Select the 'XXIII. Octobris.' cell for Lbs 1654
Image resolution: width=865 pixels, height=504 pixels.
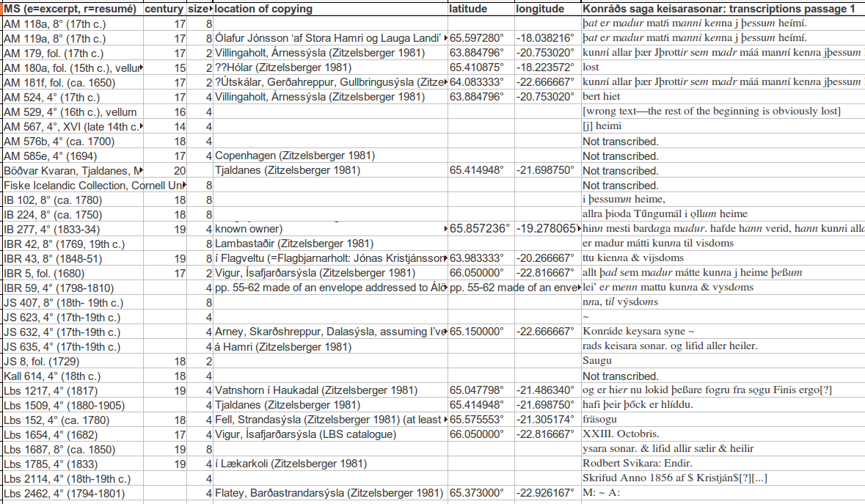[616, 434]
